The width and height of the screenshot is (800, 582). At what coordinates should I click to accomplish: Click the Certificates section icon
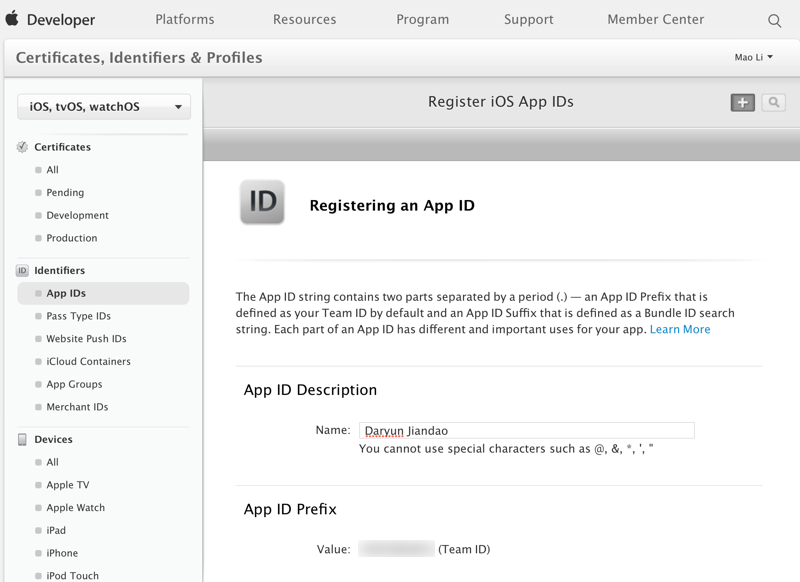click(22, 147)
